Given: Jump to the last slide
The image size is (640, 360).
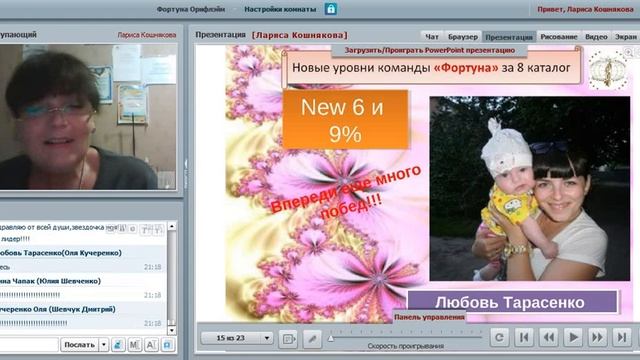Looking at the screenshot, I should (622, 338).
